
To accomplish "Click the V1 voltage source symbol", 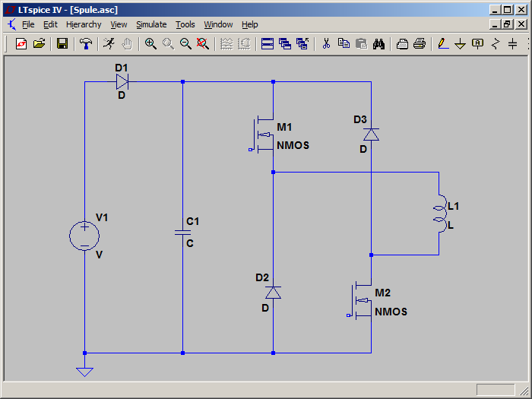I will [x=84, y=236].
